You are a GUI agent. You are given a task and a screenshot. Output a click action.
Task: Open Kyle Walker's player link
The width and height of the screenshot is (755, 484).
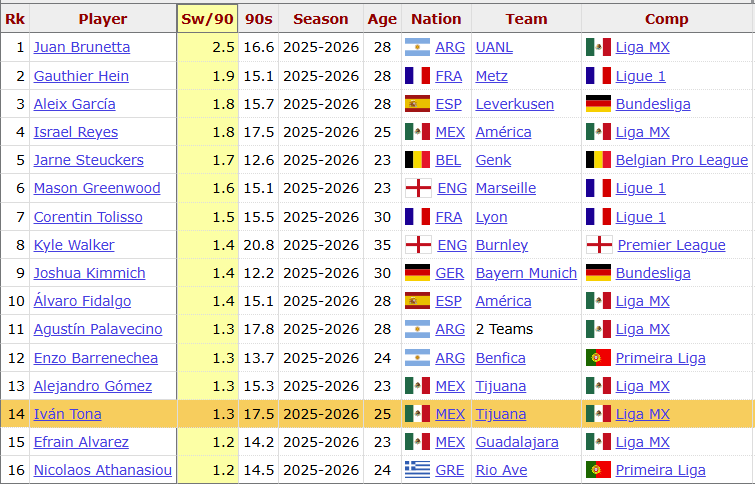(74, 245)
